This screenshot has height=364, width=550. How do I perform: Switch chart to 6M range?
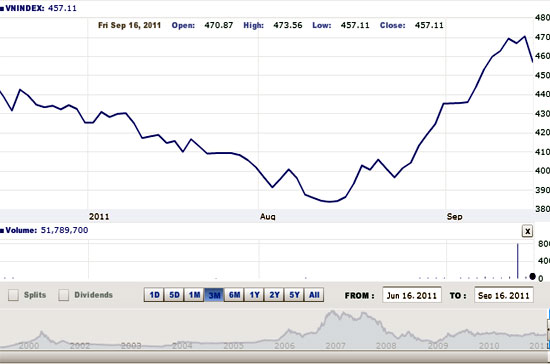click(x=234, y=295)
